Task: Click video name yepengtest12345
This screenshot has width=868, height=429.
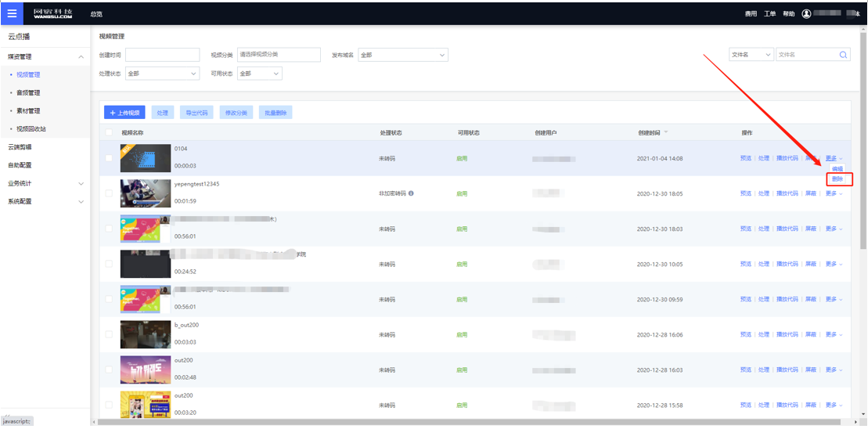Action: (x=196, y=184)
